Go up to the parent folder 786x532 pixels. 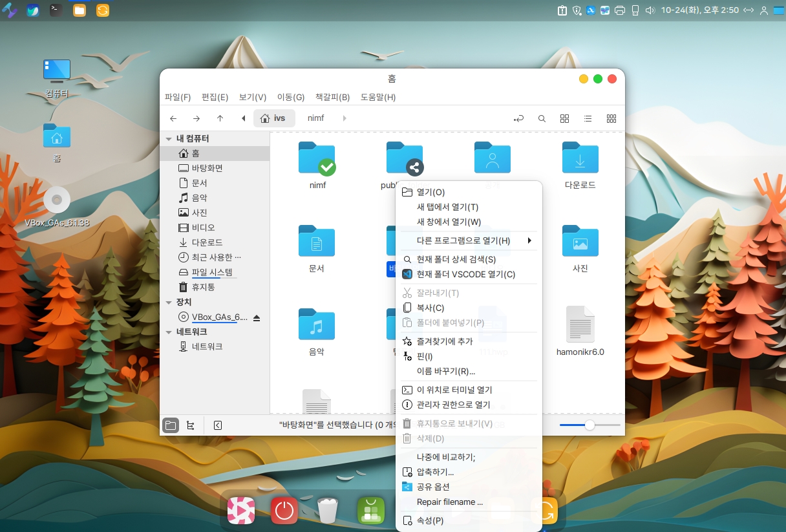click(x=220, y=118)
